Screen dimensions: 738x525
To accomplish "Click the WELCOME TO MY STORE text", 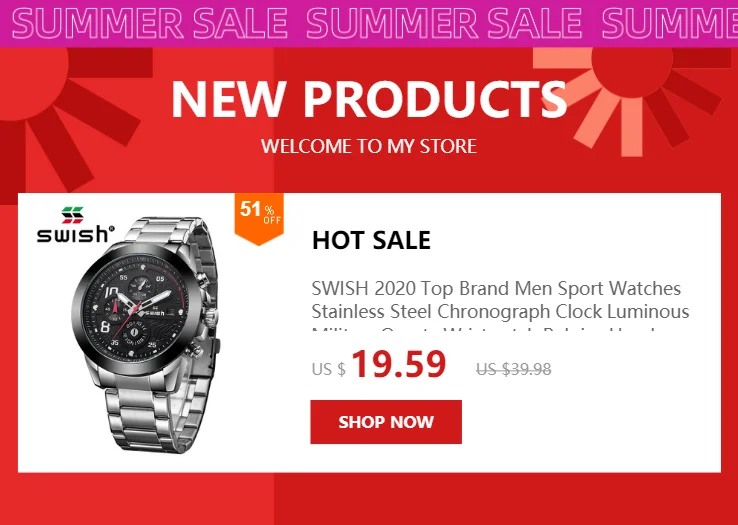I will pos(369,146).
